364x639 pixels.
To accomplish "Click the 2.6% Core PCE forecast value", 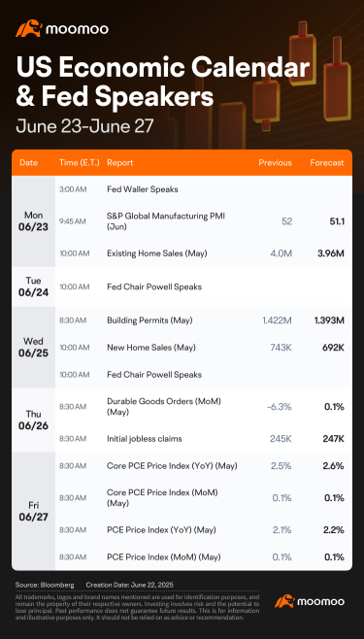I will click(334, 466).
